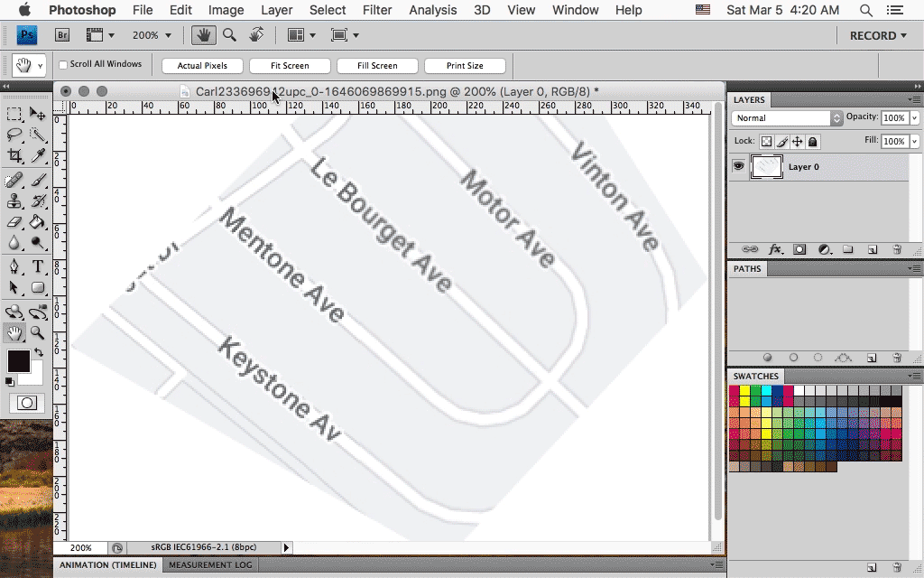924x578 pixels.
Task: Click the Actual Pixels button
Action: (202, 65)
